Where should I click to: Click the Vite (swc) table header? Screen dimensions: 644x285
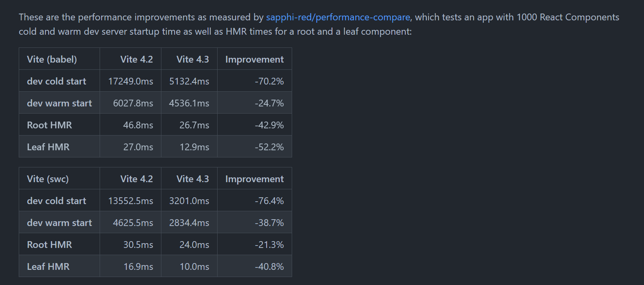[48, 179]
